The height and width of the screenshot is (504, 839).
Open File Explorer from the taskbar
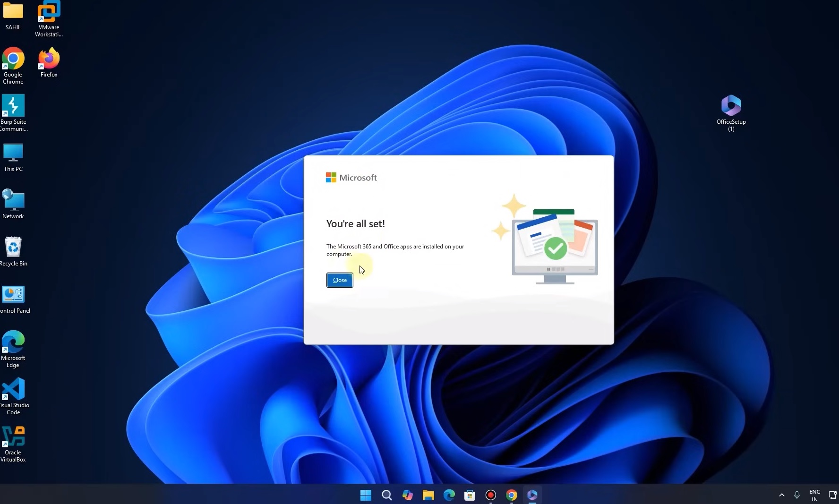[x=428, y=495]
